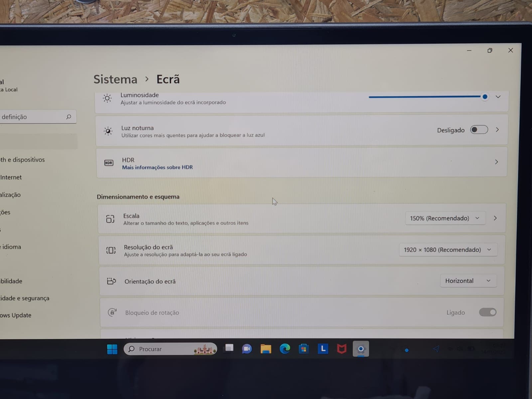
Task: Open the 1920 × 1080 resolution dropdown
Action: (448, 250)
